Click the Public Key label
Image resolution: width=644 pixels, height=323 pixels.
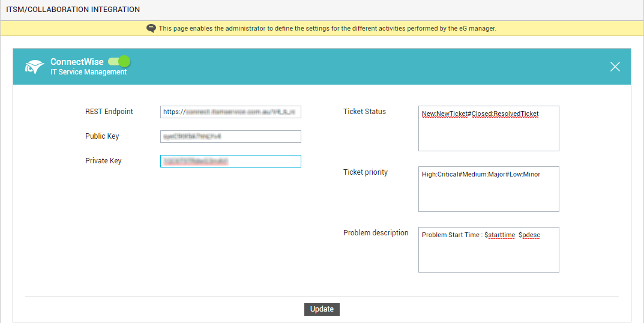pyautogui.click(x=102, y=136)
